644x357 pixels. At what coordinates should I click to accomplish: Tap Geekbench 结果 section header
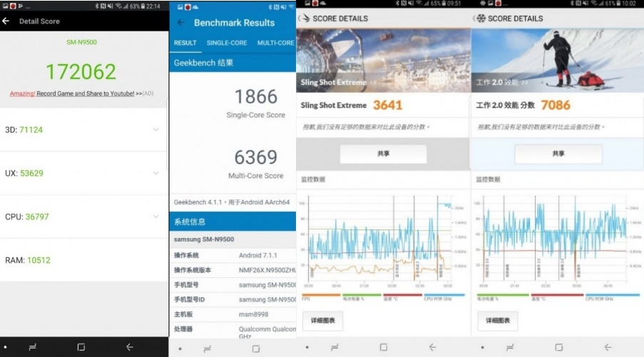[232, 63]
